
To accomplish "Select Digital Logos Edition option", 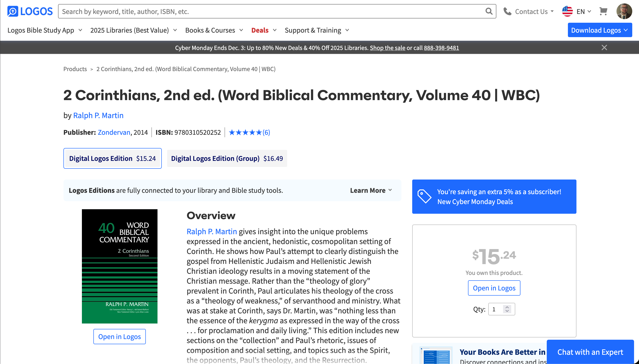I will pyautogui.click(x=112, y=159).
